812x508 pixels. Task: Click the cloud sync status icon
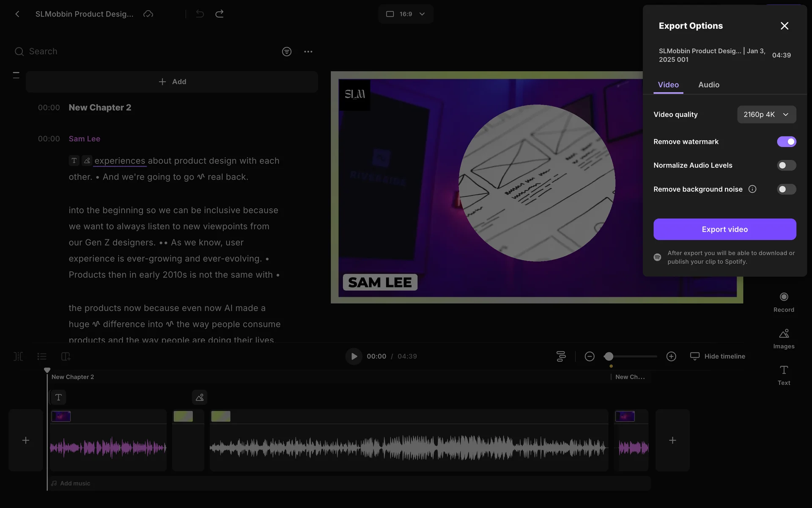click(148, 14)
